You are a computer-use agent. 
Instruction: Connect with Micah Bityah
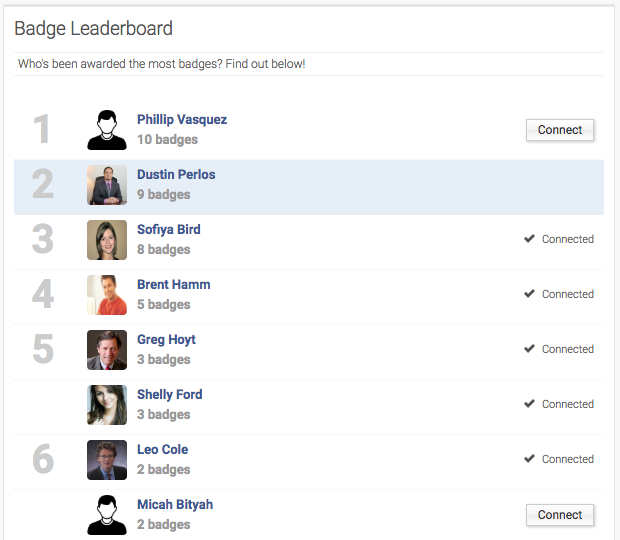coord(560,515)
